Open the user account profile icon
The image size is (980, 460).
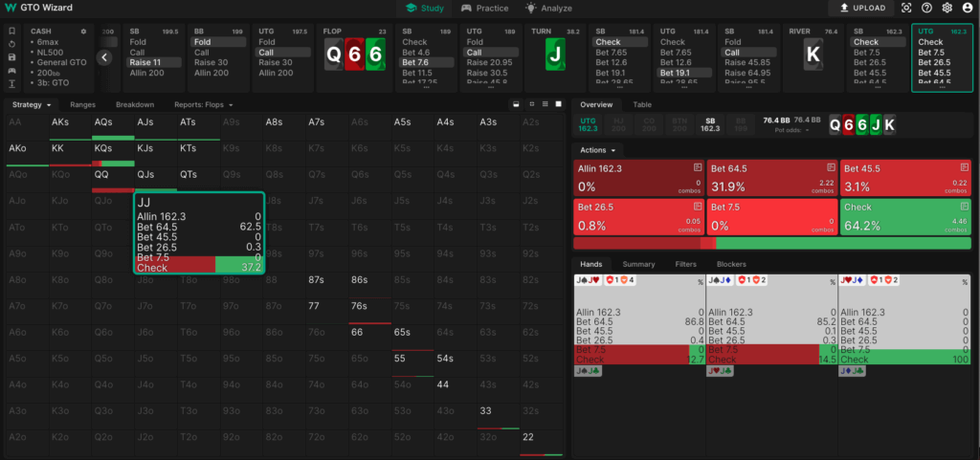(x=967, y=8)
